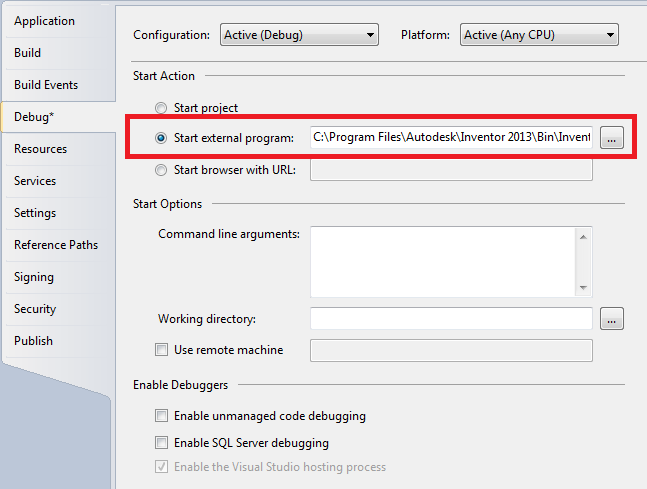Browse for external program executable

pyautogui.click(x=612, y=137)
